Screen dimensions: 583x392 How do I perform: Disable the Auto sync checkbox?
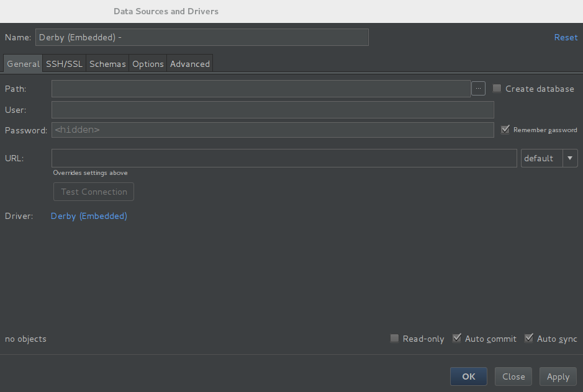pos(529,339)
